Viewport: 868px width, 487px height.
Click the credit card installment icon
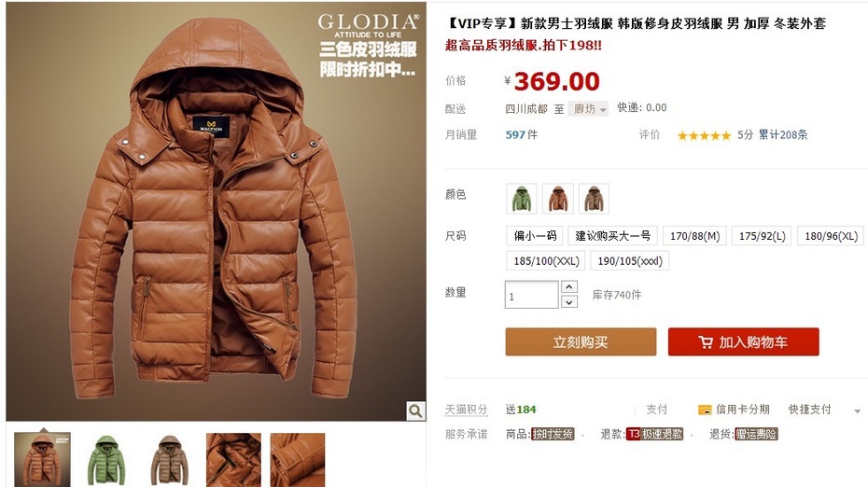pos(705,410)
